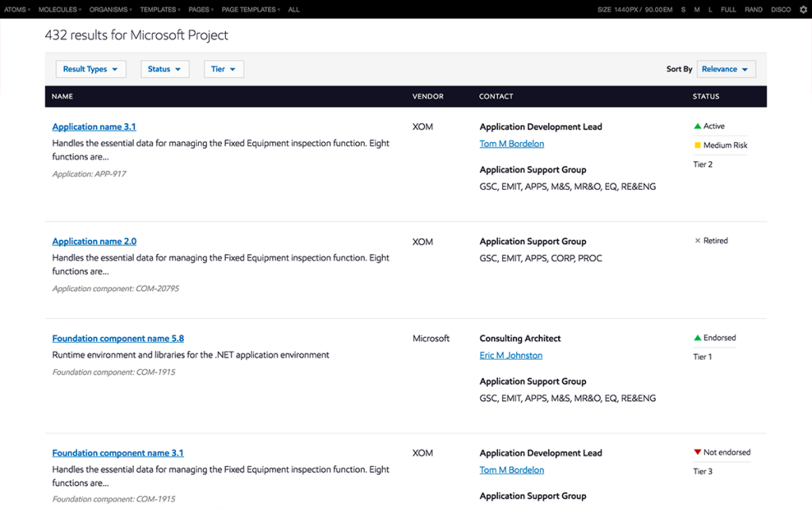Click the green Active status triangle icon

pyautogui.click(x=698, y=126)
